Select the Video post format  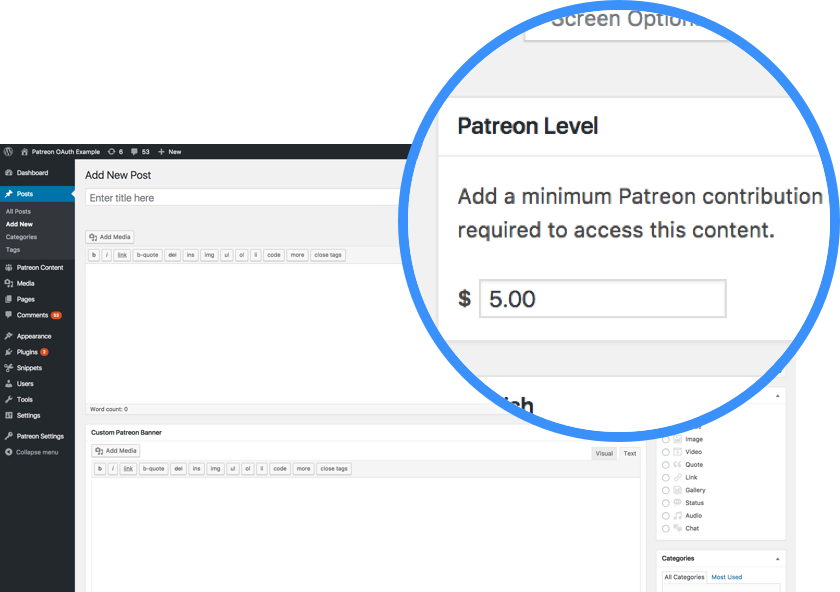[x=664, y=452]
